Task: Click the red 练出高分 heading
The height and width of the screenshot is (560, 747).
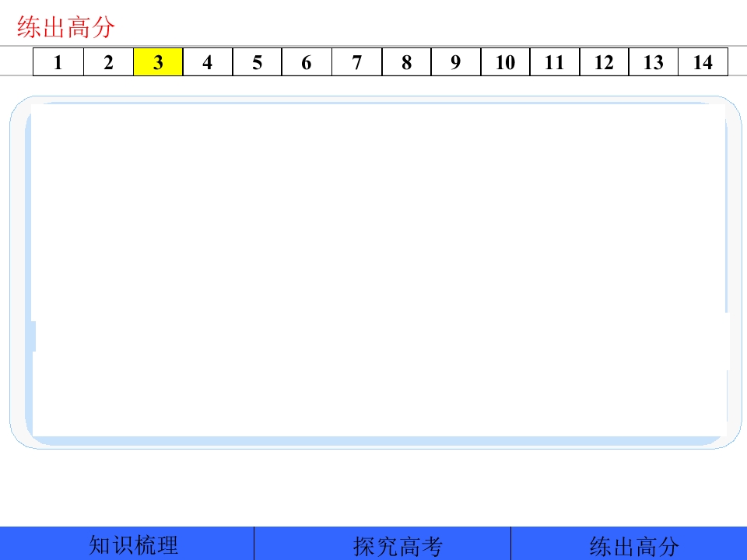Action: [65, 26]
